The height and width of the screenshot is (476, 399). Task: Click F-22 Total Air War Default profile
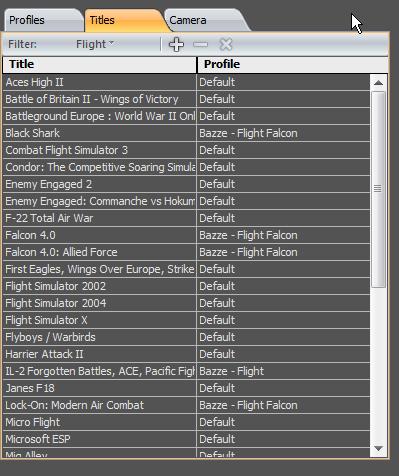click(x=283, y=218)
